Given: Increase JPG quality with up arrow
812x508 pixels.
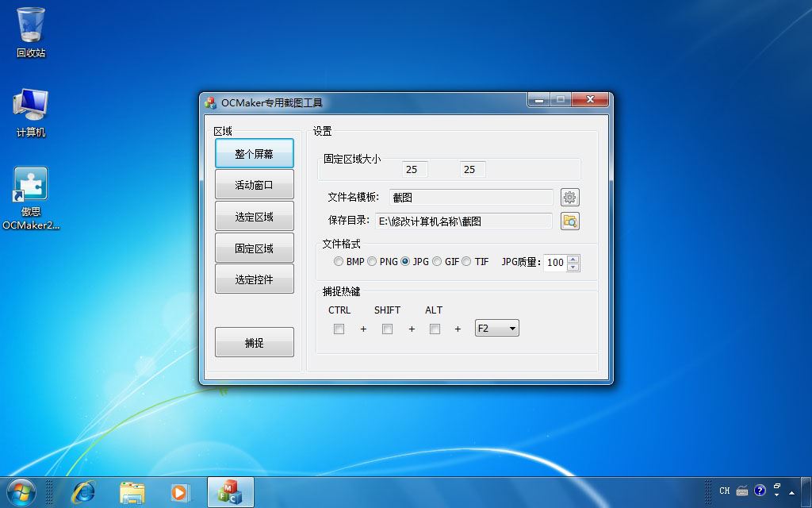Looking at the screenshot, I should coord(573,259).
